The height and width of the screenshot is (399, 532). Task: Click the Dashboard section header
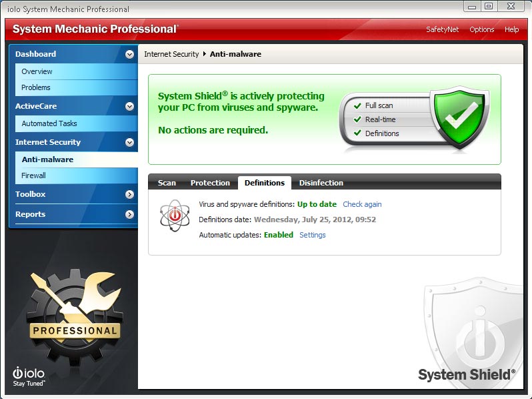(x=35, y=54)
